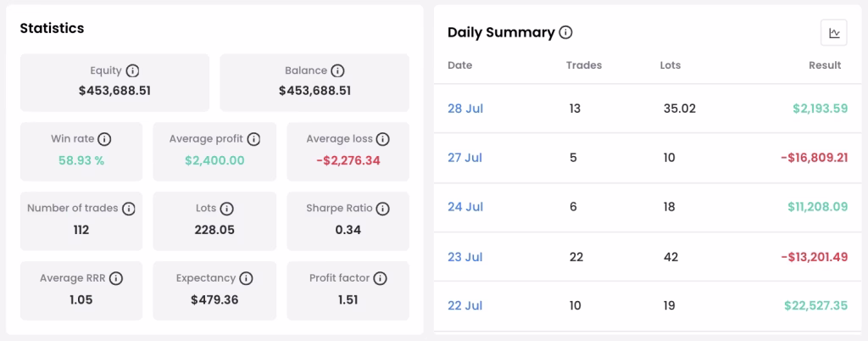This screenshot has height=341, width=868.
Task: Click the Result column header
Action: 825,65
